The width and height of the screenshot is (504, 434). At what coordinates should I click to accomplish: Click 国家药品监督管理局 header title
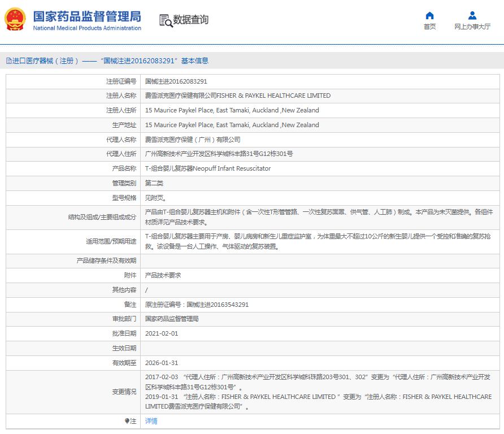tap(87, 16)
